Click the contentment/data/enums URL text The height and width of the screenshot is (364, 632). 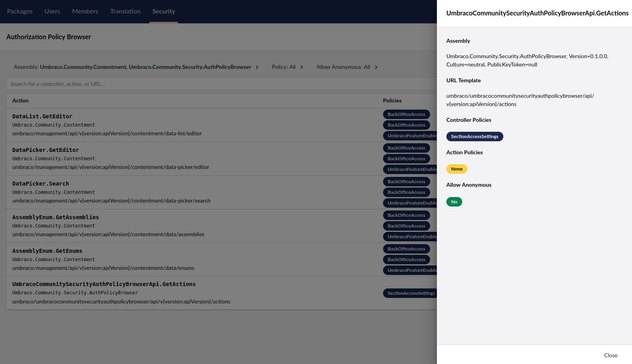coord(103,268)
